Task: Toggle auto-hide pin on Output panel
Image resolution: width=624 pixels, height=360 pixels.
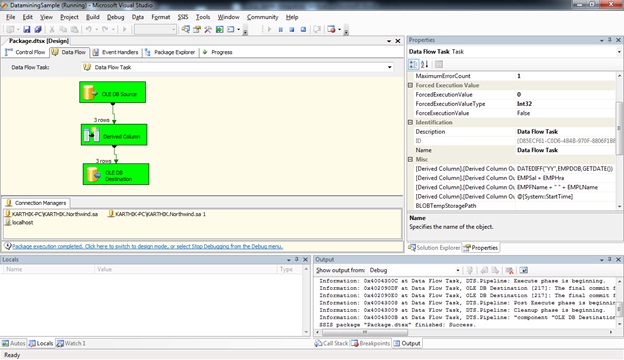Action: 610,259
